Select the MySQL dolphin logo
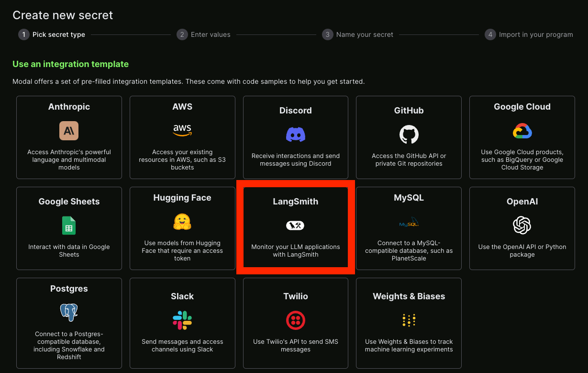 (x=409, y=222)
